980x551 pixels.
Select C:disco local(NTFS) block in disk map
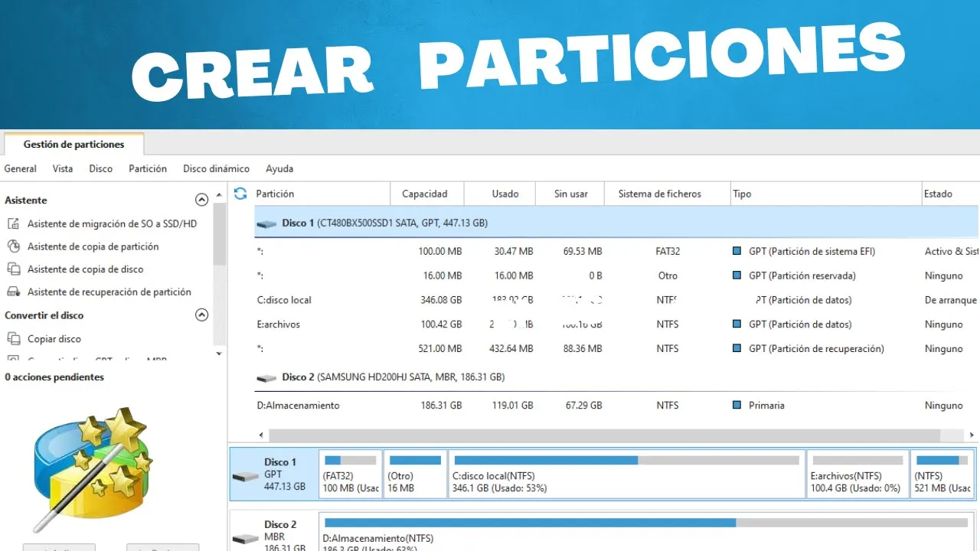pyautogui.click(x=627, y=474)
